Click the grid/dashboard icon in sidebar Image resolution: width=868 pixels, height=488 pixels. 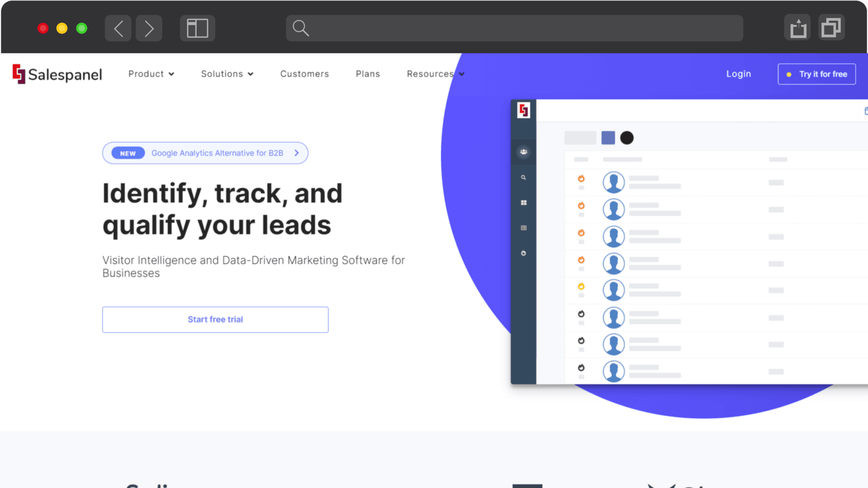(524, 202)
